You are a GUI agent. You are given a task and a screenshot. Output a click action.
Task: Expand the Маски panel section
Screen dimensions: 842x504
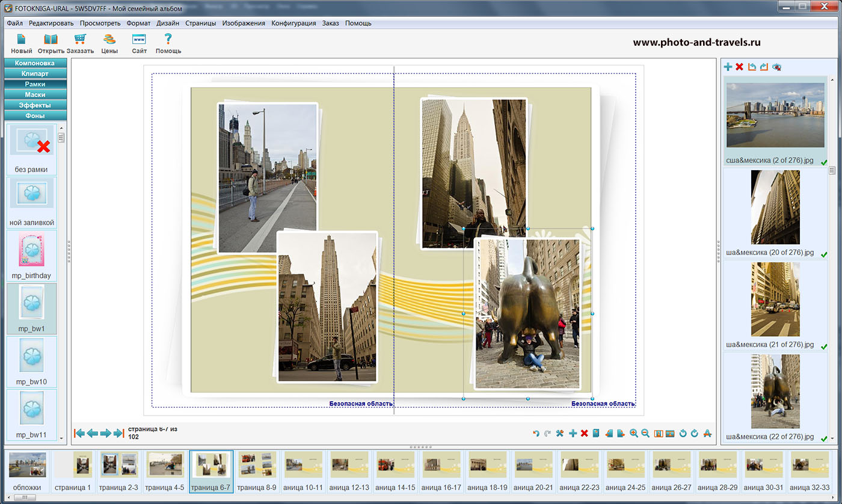(35, 94)
